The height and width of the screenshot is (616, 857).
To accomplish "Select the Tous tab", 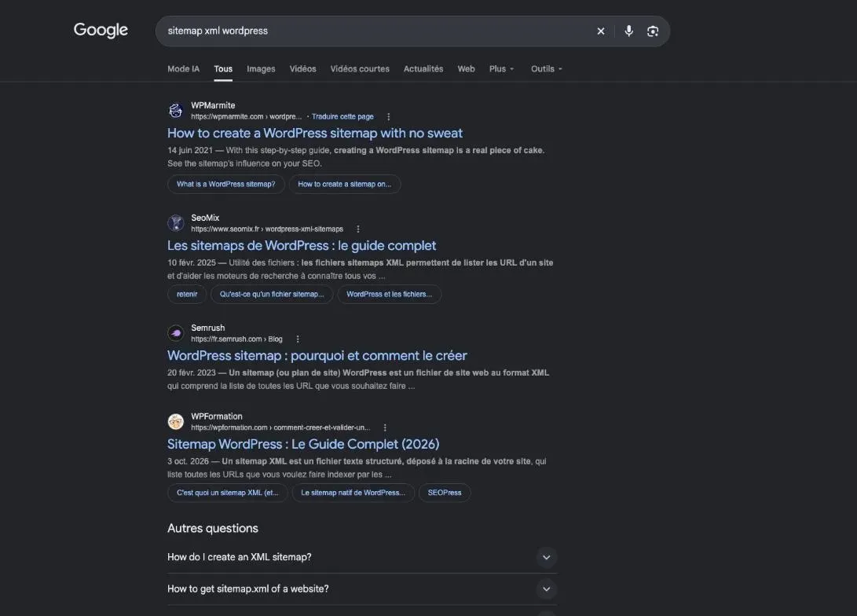I will click(223, 69).
